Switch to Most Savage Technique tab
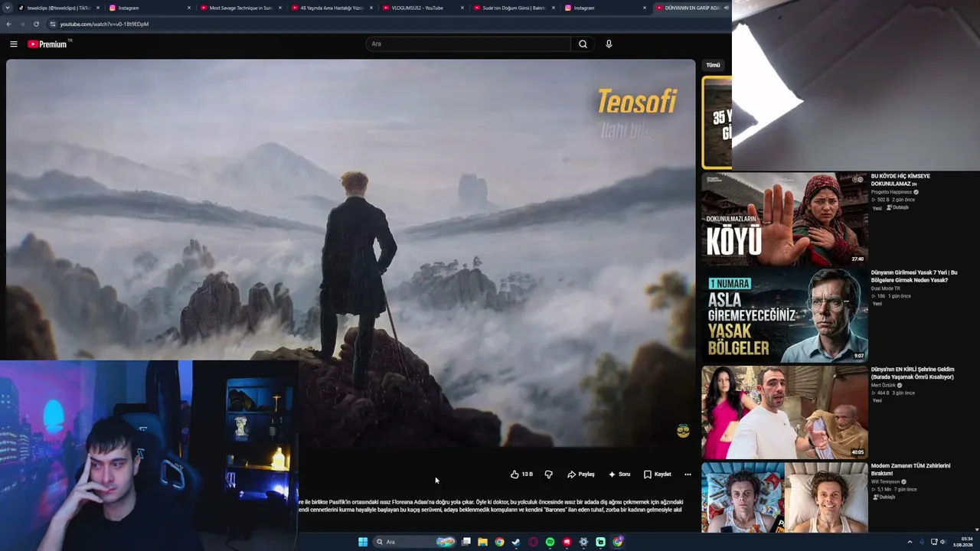This screenshot has width=980, height=551. pos(240,8)
